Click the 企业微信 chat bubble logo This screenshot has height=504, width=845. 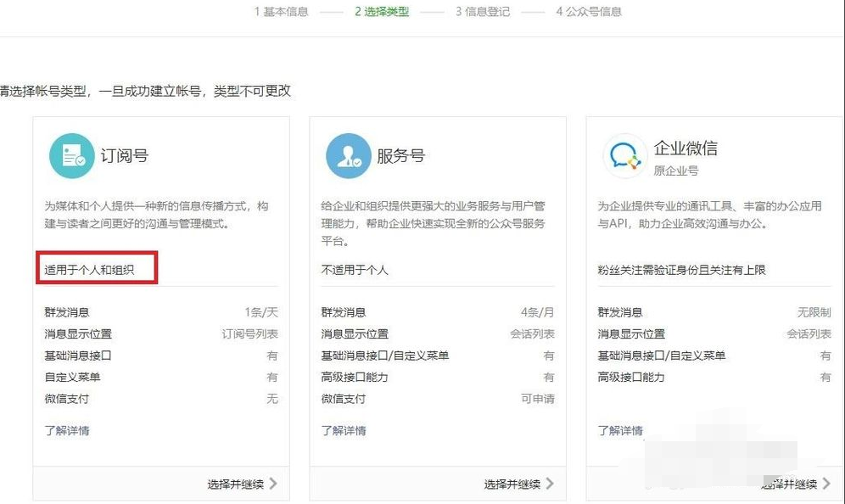click(624, 157)
